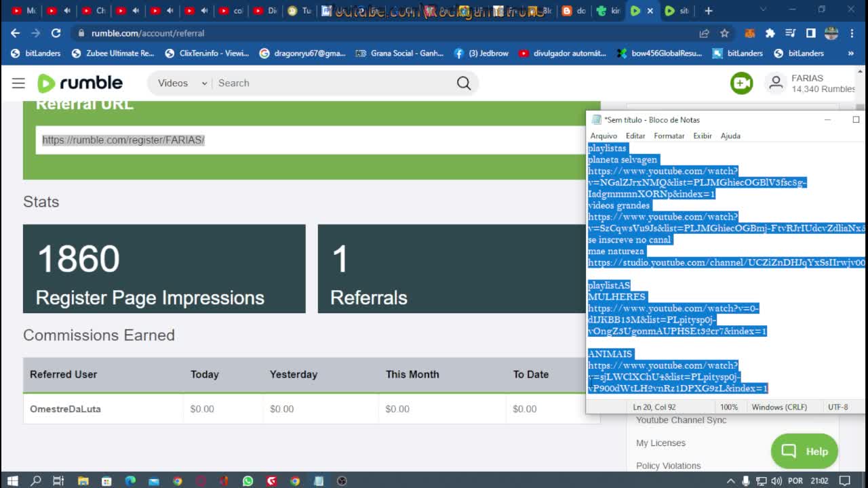Open the divulgador automát bookmark
Image resolution: width=868 pixels, height=488 pixels.
562,53
